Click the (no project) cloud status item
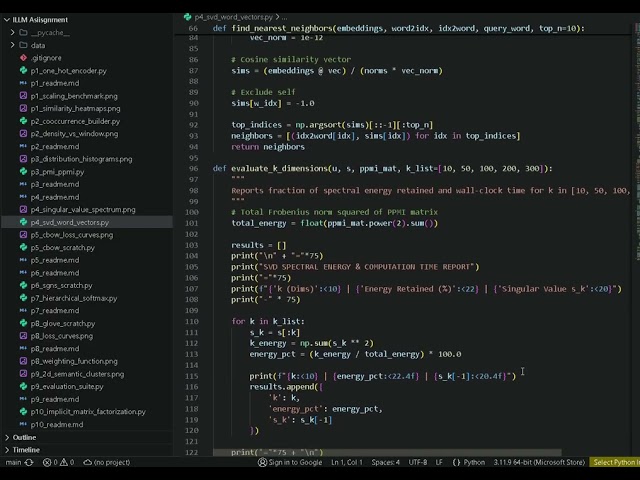The image size is (640, 480). [x=107, y=462]
